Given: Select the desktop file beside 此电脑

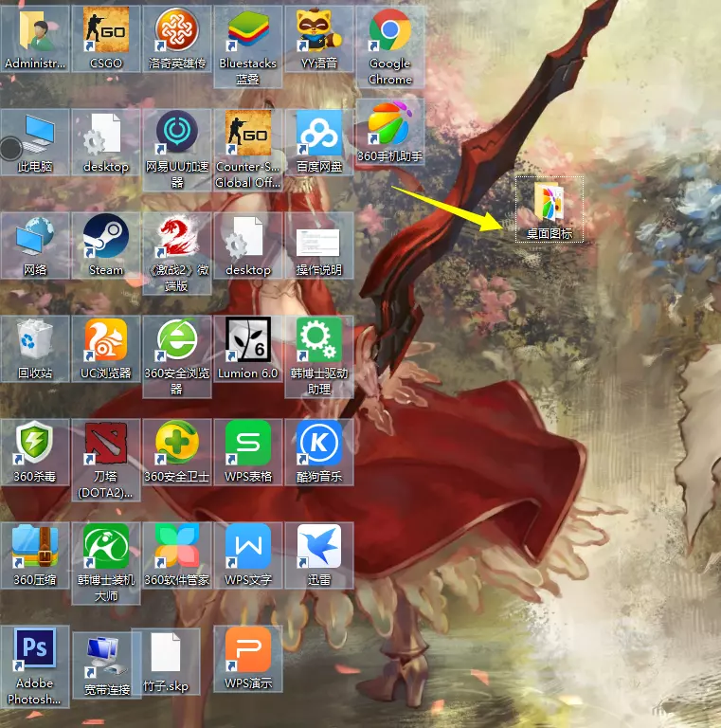Looking at the screenshot, I should pos(106,142).
